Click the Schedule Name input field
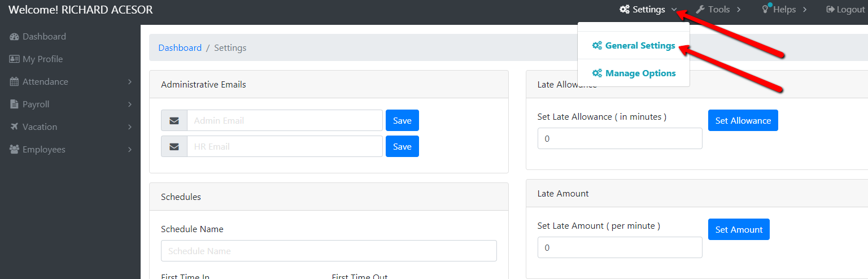Viewport: 868px width, 279px height. (329, 251)
